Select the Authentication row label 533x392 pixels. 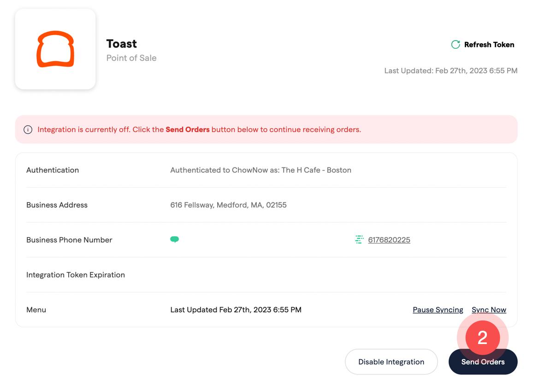click(53, 170)
